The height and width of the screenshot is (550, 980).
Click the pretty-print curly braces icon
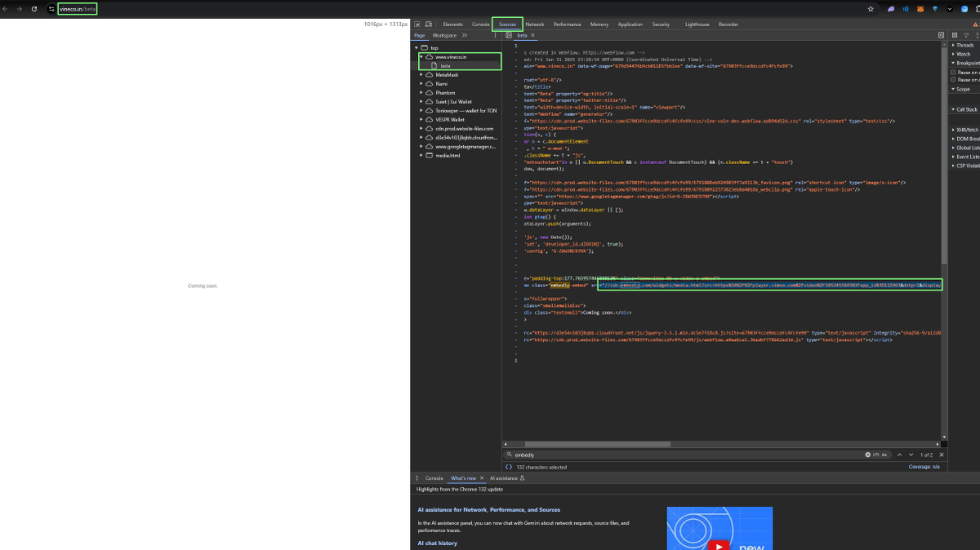pos(509,468)
